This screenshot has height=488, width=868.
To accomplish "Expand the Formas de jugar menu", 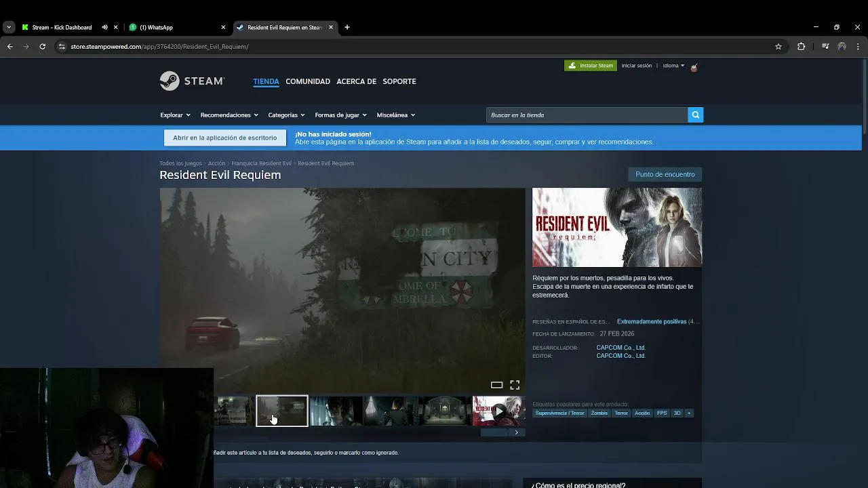I will (340, 115).
